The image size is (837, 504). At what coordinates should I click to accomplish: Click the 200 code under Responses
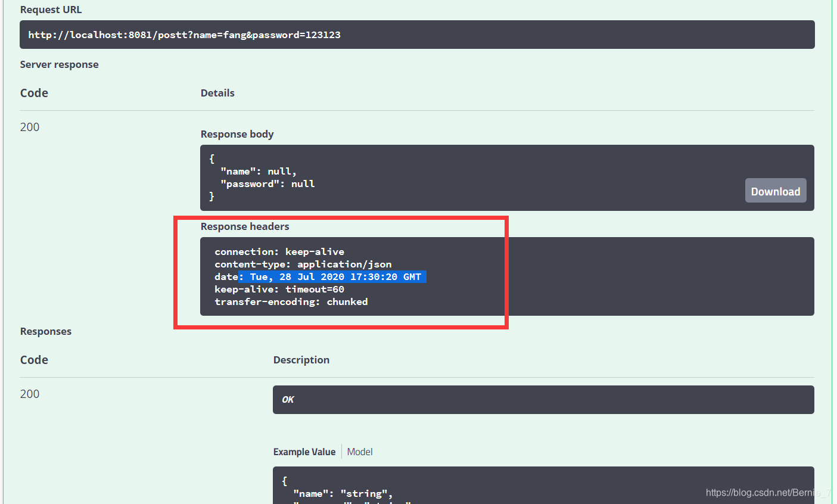click(x=30, y=394)
